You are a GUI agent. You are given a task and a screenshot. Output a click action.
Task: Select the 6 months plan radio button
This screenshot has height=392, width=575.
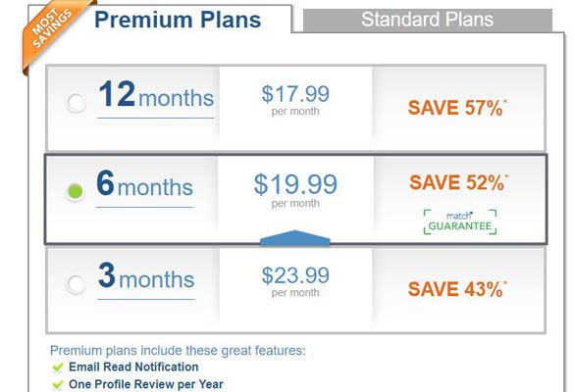tap(76, 191)
